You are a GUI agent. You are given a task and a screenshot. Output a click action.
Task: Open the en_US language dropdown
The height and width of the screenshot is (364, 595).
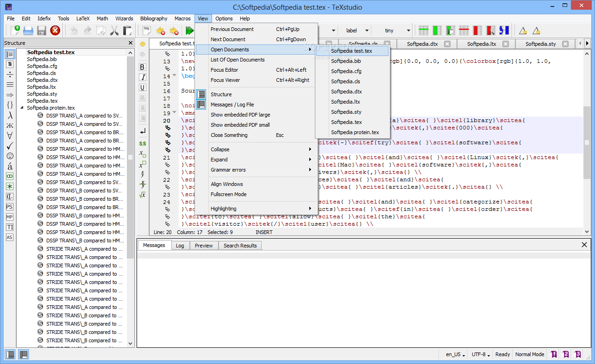[x=456, y=354]
